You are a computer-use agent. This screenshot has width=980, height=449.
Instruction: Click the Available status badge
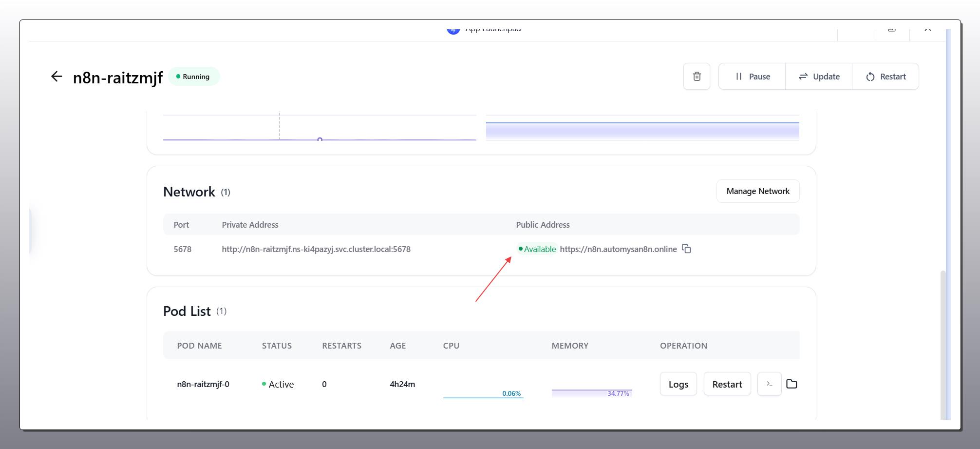[537, 249]
